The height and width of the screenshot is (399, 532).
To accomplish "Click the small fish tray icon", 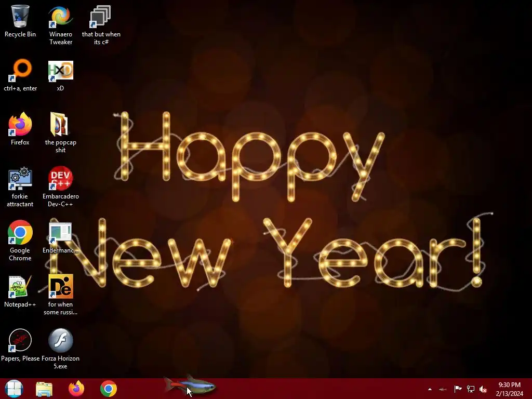I will click(x=443, y=389).
